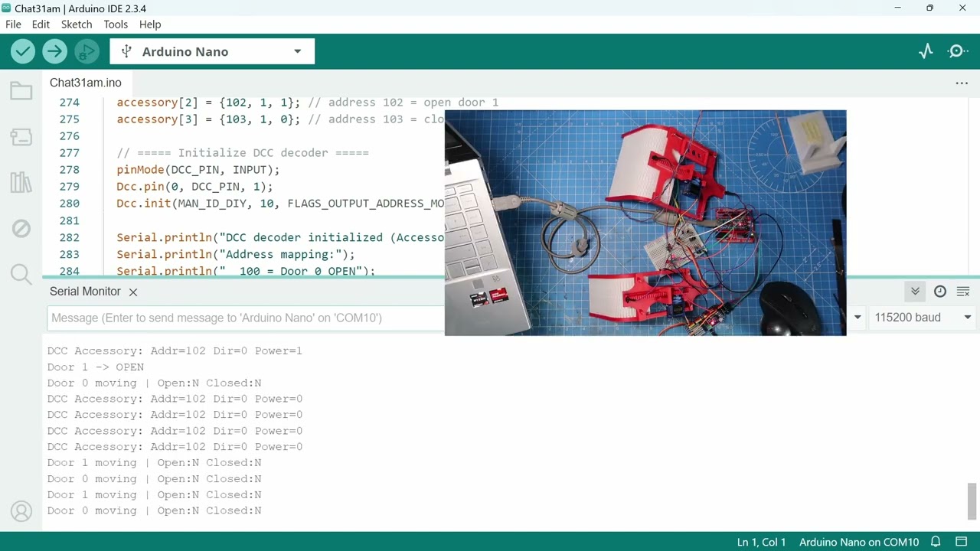The height and width of the screenshot is (551, 980).
Task: Click the 'Door 1 -> OPEN' output line
Action: [x=96, y=367]
